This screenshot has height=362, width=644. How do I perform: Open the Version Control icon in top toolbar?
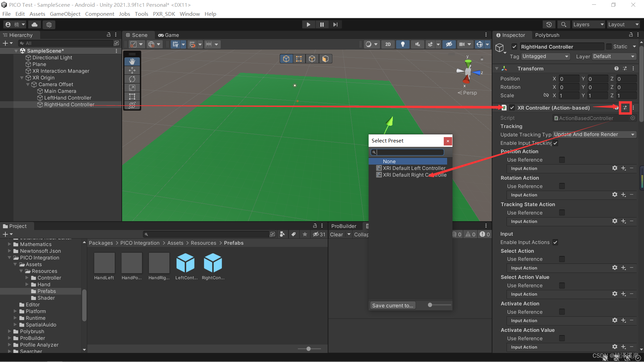coord(49,24)
